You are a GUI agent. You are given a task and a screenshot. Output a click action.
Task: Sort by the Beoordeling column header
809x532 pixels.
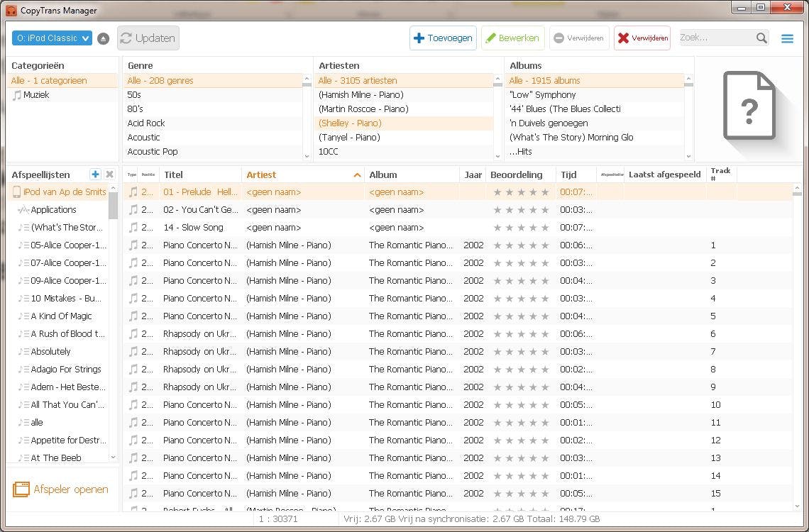coord(521,174)
